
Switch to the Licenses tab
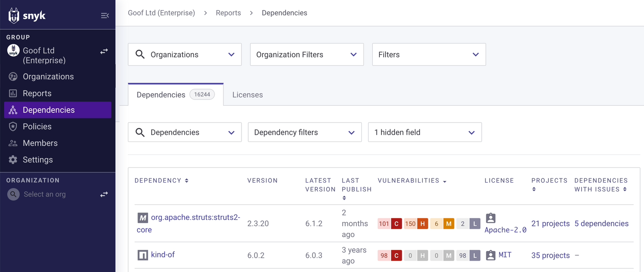pos(247,95)
